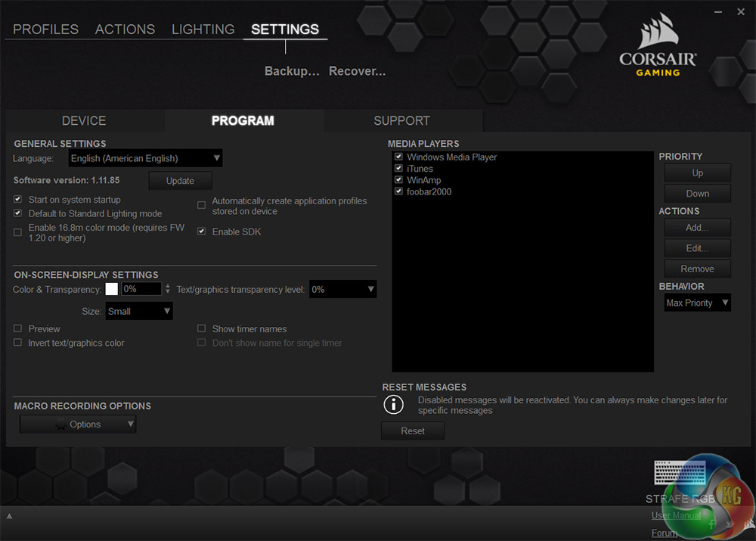The width and height of the screenshot is (756, 541).
Task: Enable the OSD Preview checkbox
Action: click(18, 328)
